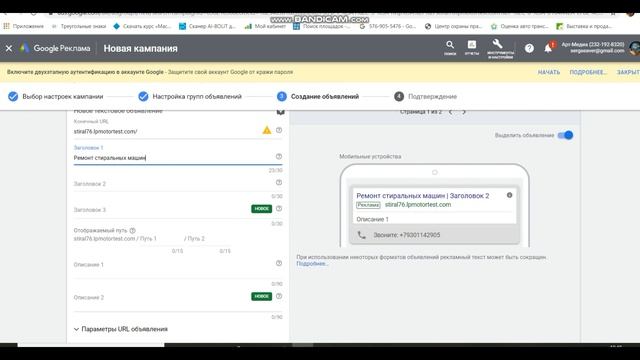Expand ad URL options section
Screen dimensions: 640x360
[x=121, y=329]
